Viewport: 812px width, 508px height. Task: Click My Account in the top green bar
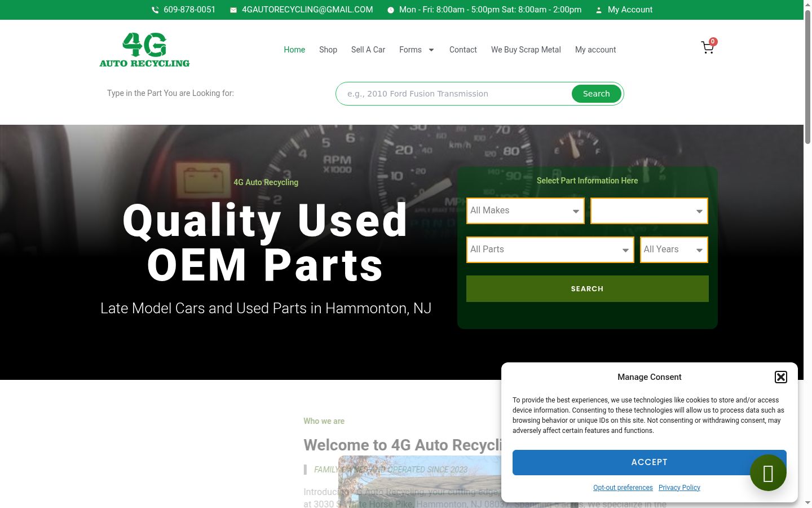[x=630, y=10]
